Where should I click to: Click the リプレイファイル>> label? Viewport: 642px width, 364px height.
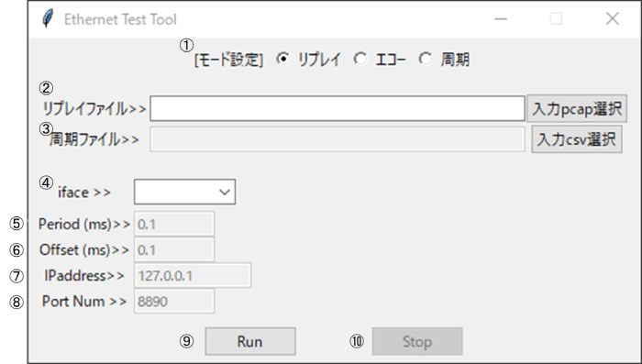click(94, 109)
